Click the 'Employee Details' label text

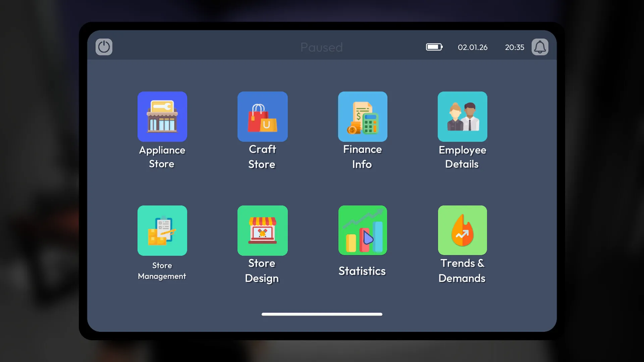462,157
